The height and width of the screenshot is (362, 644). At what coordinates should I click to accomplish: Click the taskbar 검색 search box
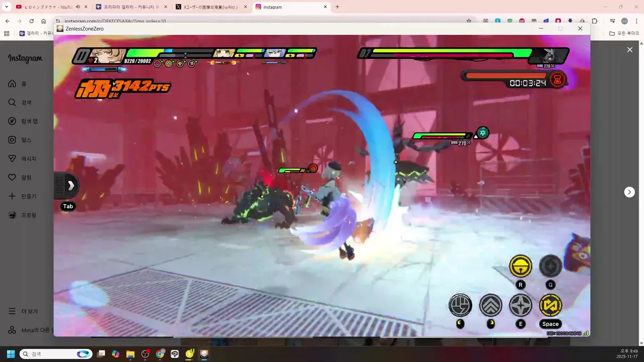pyautogui.click(x=56, y=354)
